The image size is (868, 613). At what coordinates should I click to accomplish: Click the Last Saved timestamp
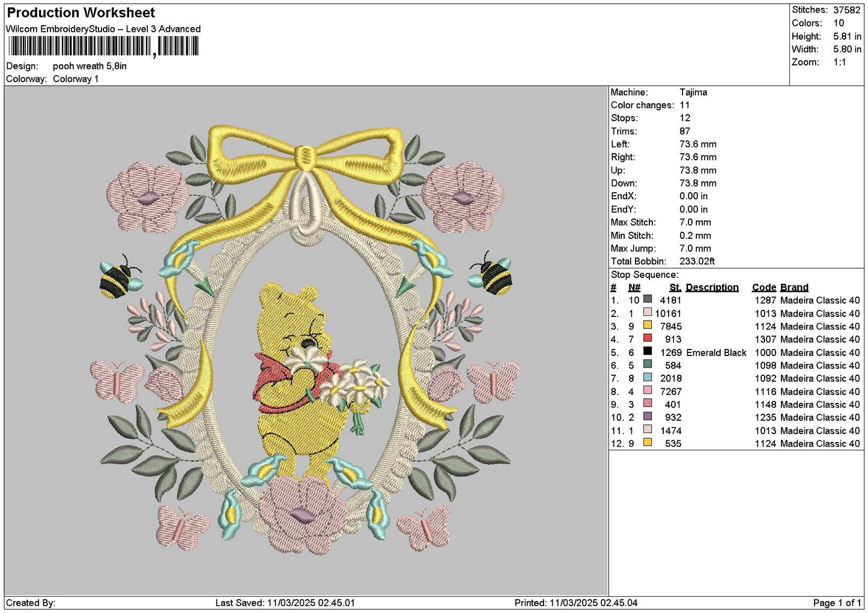[x=285, y=603]
